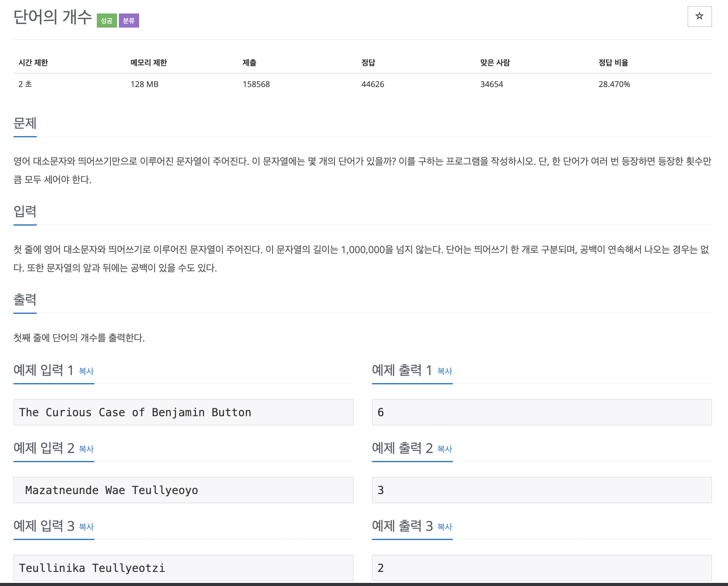The height and width of the screenshot is (586, 728).
Task: Copy example input 3 via 복사
Action: (86, 527)
